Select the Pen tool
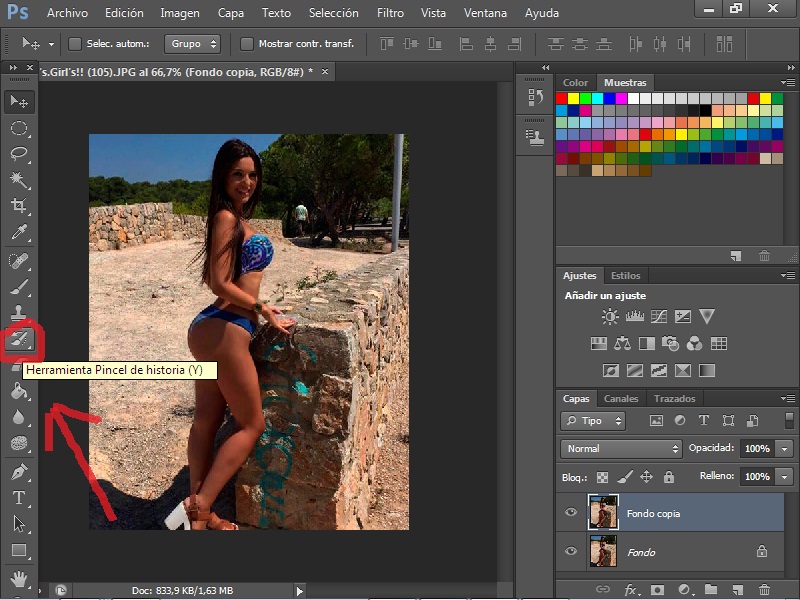The height and width of the screenshot is (600, 800). [19, 471]
